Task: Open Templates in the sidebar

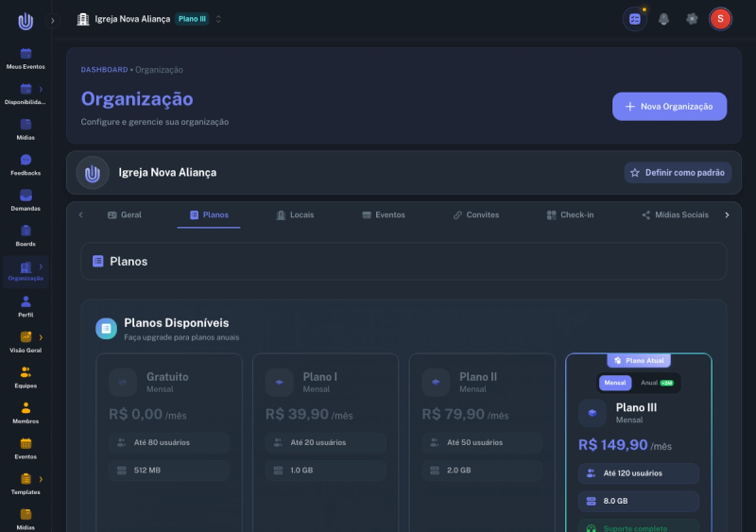Action: (26, 484)
